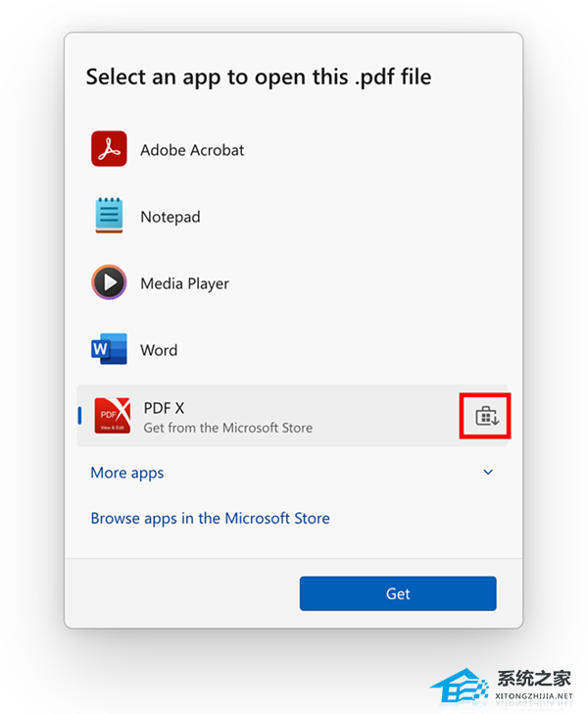Click the Media Player play icon
The width and height of the screenshot is (588, 714).
click(x=109, y=282)
